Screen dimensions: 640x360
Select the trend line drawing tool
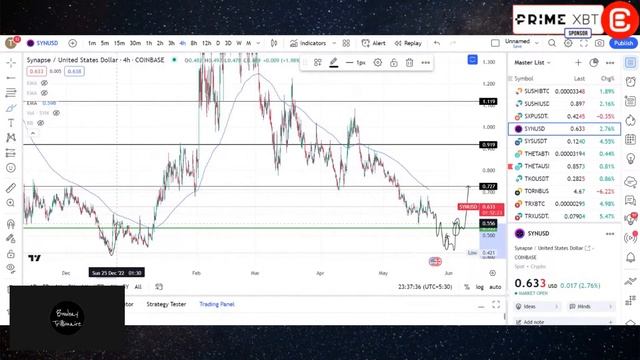[x=11, y=78]
